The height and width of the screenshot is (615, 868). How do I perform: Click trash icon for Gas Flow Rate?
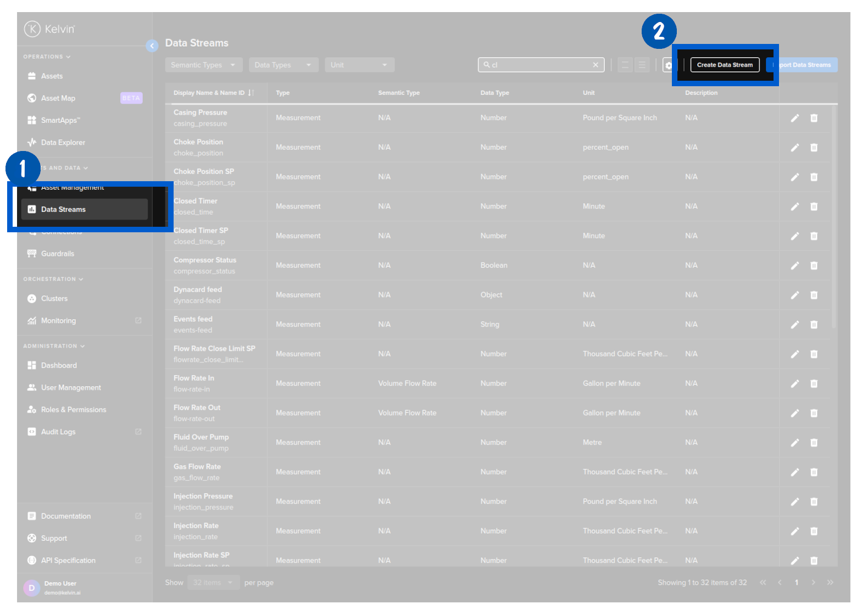814,472
